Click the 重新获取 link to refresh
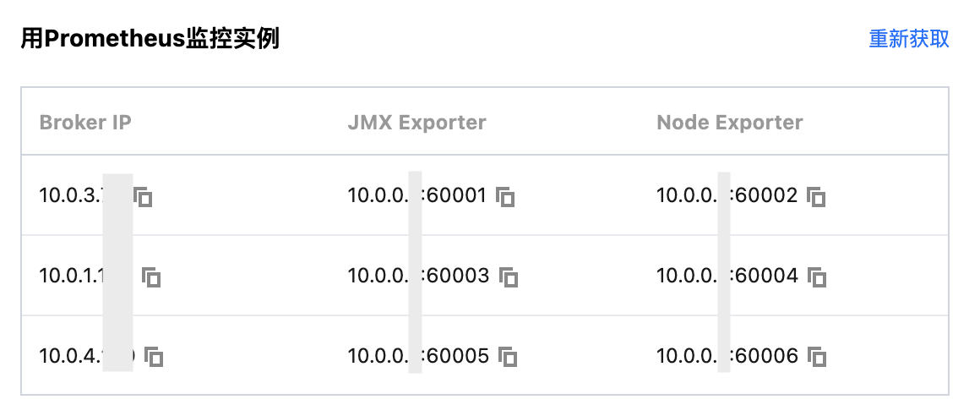The height and width of the screenshot is (416, 980). 909,39
